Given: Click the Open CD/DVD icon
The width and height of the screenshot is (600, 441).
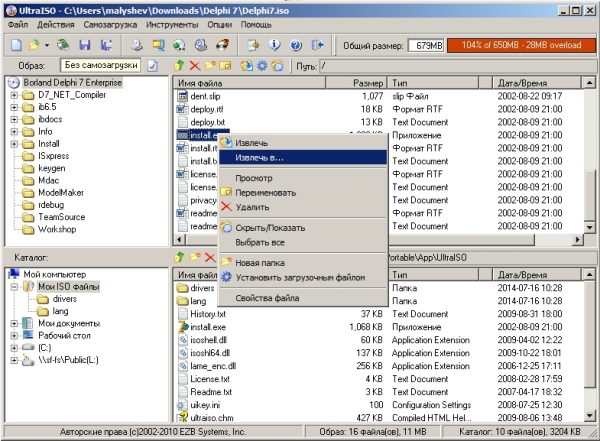Looking at the screenshot, I should click(63, 45).
